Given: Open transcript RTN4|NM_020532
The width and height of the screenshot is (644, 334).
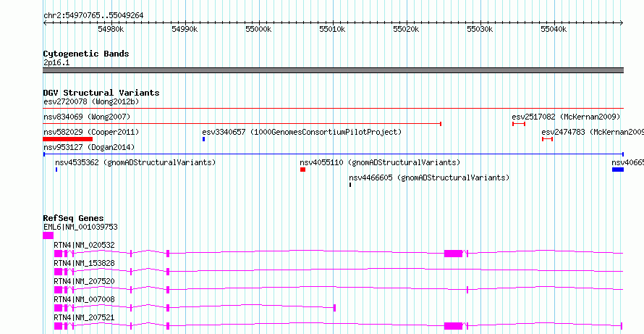Looking at the screenshot, I should [x=84, y=245].
